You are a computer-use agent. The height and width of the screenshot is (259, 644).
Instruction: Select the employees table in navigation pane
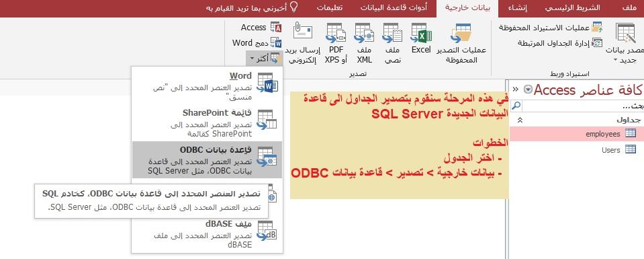click(x=577, y=134)
